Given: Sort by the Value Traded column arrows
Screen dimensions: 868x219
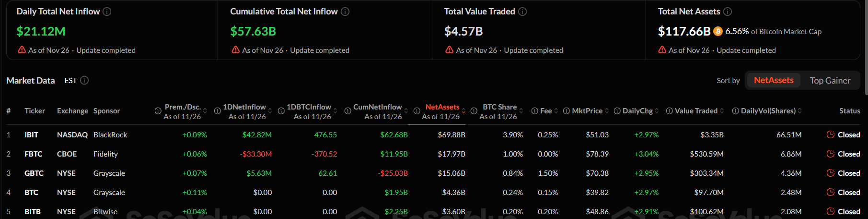Looking at the screenshot, I should tap(722, 111).
